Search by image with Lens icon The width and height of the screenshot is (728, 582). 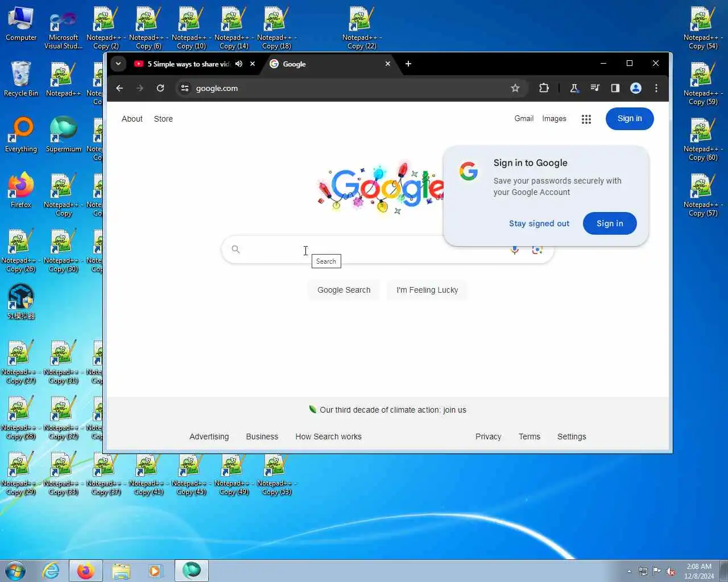(x=537, y=250)
